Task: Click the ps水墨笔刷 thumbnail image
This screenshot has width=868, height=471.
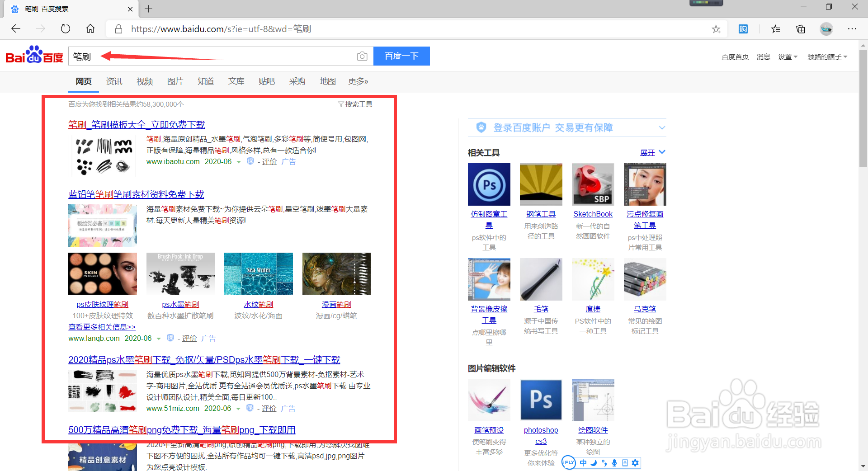Action: point(180,273)
